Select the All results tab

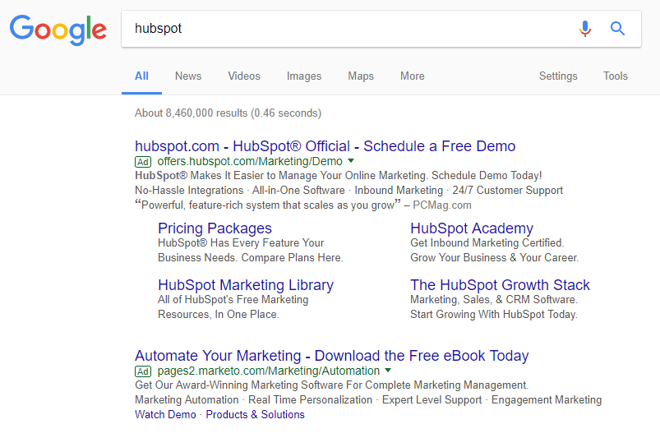tap(141, 76)
